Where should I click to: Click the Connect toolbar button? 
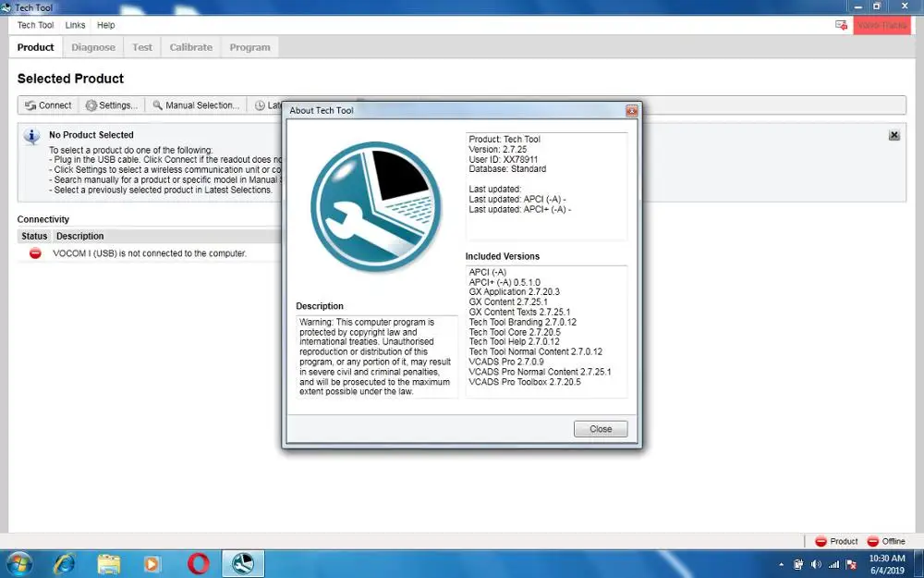click(48, 105)
